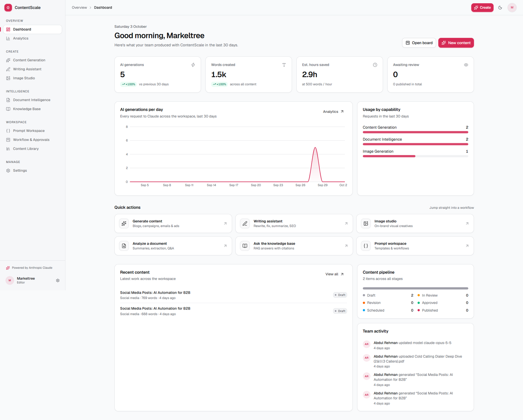The width and height of the screenshot is (523, 420).
Task: Select Writing Assistant in the sidebar
Action: (x=33, y=69)
